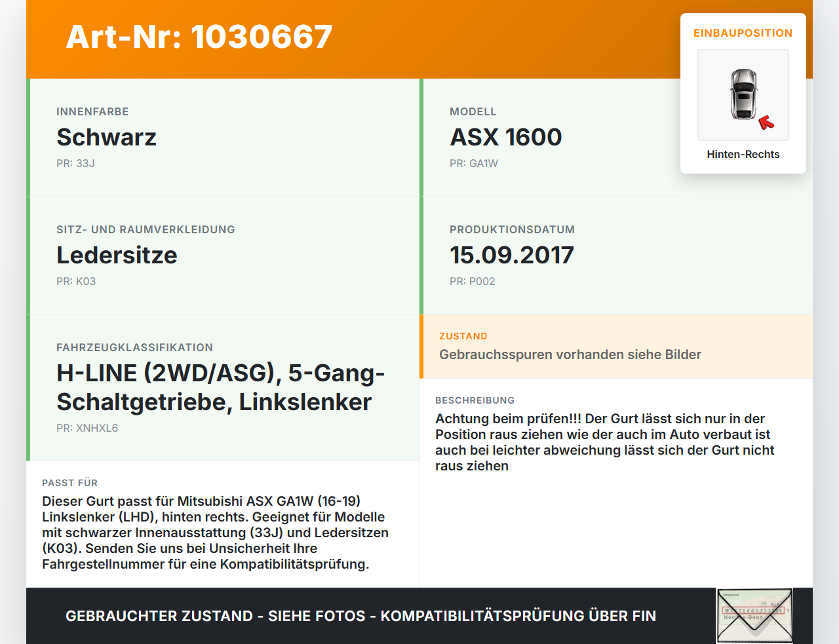Click the Hinten-Rechts position label
Screen dimensions: 839x644
[x=743, y=154]
